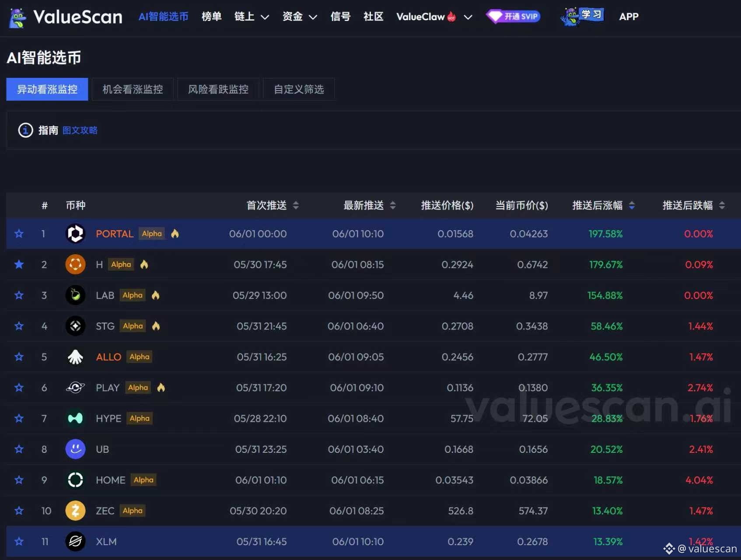Click the 开通 SVIP button
This screenshot has height=560, width=741.
pos(514,17)
